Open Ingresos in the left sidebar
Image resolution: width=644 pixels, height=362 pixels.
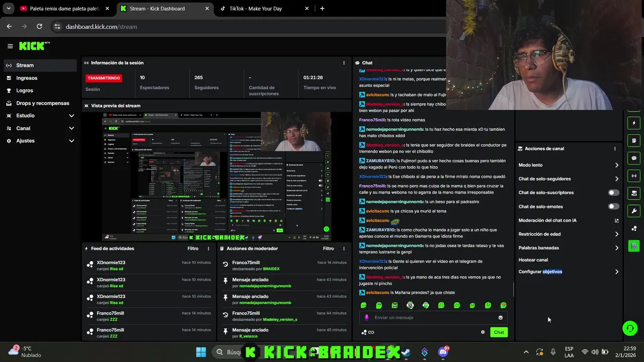40,78
